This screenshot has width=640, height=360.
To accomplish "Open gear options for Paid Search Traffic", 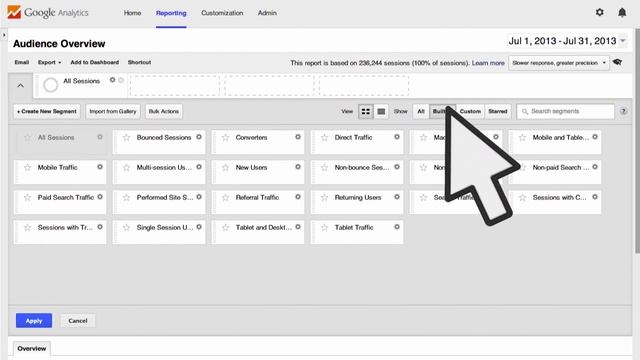I will (100, 197).
